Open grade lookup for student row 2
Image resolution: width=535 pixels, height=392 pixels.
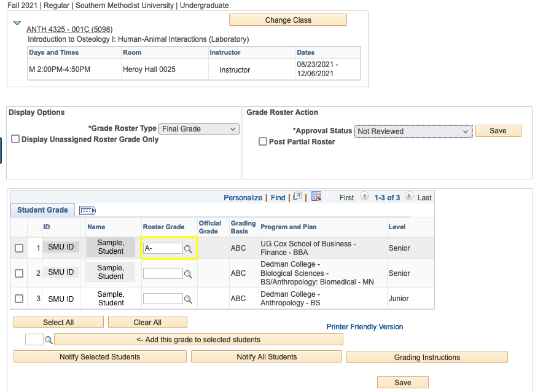(188, 274)
